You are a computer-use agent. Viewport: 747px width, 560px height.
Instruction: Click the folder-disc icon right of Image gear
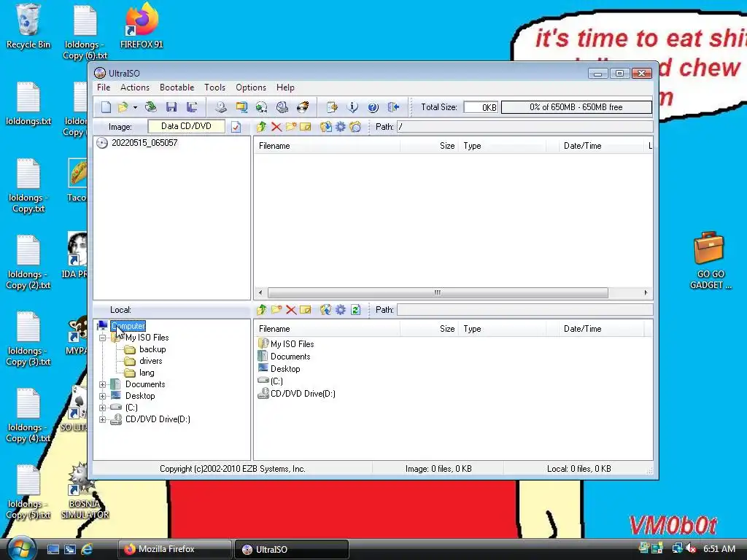click(x=355, y=127)
